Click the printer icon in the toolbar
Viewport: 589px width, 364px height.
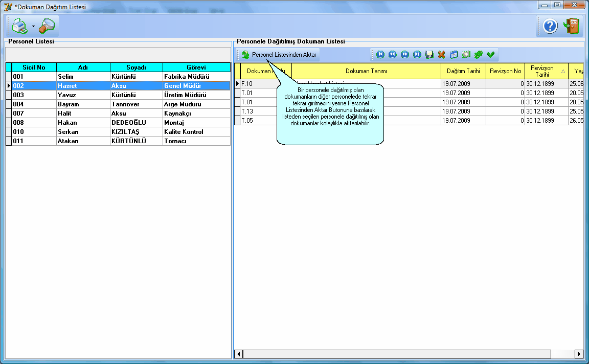[19, 26]
